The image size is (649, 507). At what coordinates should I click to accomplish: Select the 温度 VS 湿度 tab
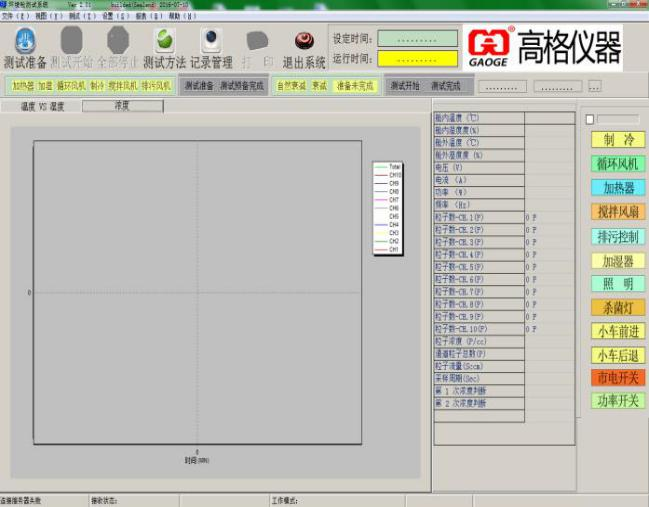pyautogui.click(x=42, y=106)
